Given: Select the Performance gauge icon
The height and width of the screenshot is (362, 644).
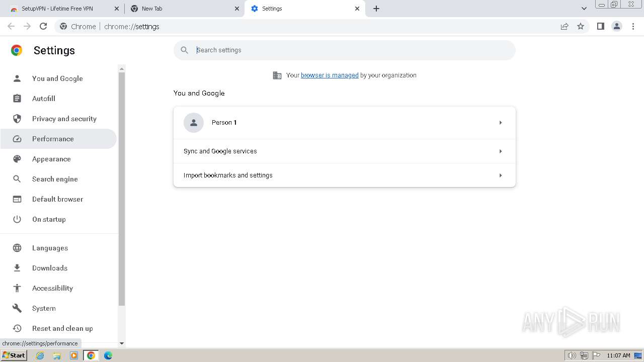Looking at the screenshot, I should (x=17, y=139).
